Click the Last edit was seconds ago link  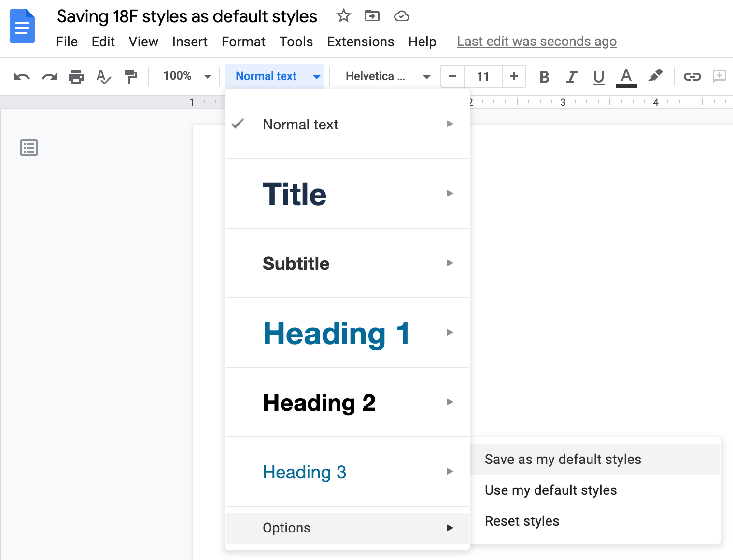click(x=536, y=42)
